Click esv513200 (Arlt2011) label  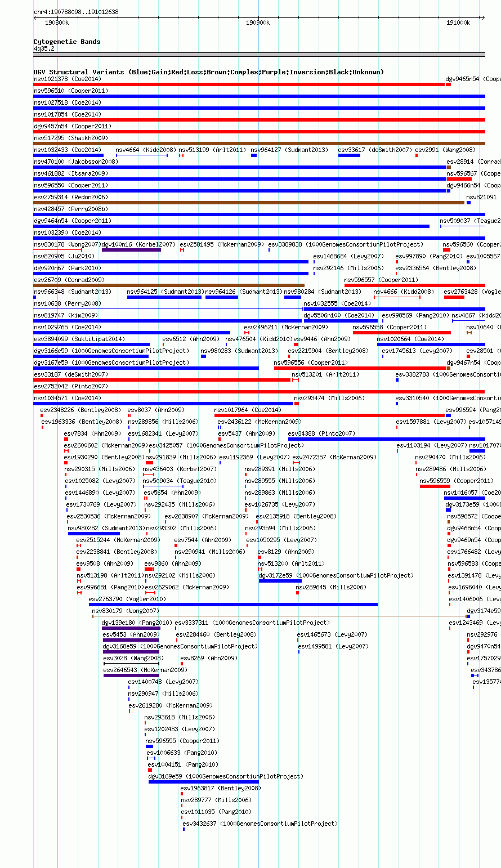point(291,563)
